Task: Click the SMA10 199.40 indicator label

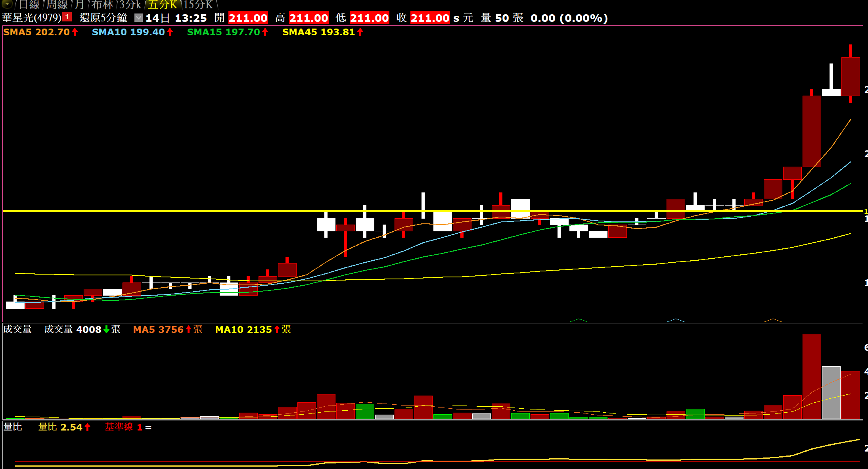Action: pos(128,32)
